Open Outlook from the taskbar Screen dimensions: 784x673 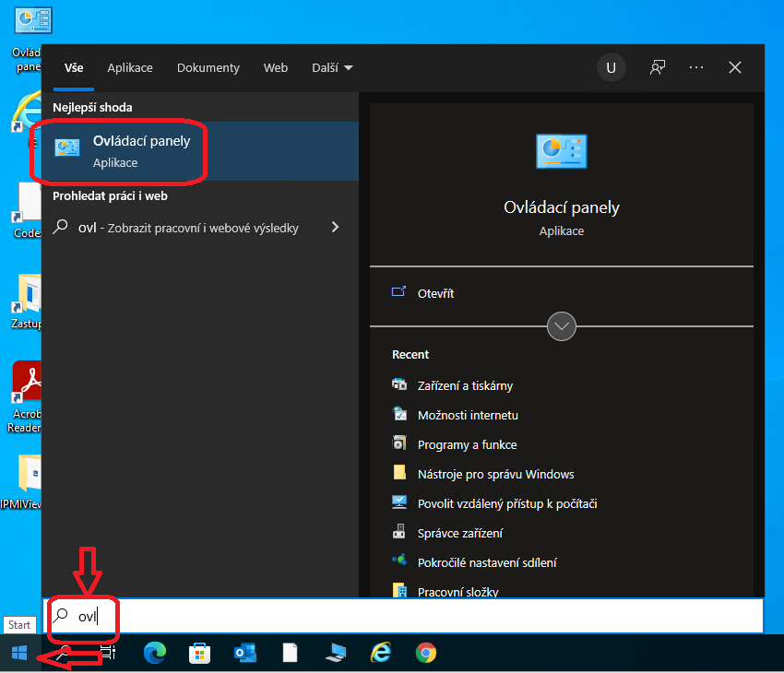[x=245, y=653]
